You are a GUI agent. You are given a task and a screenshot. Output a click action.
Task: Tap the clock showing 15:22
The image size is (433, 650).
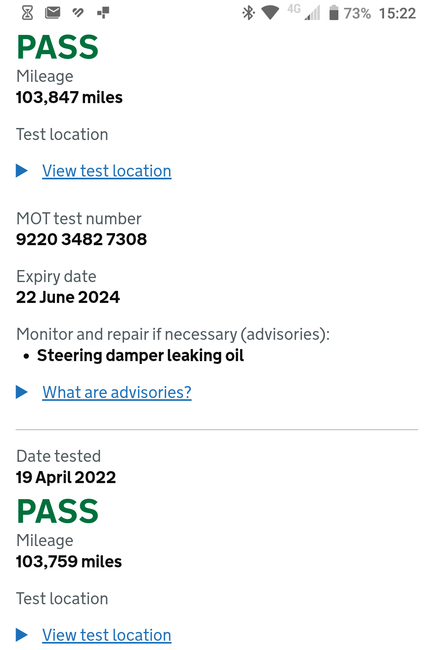[x=397, y=13]
